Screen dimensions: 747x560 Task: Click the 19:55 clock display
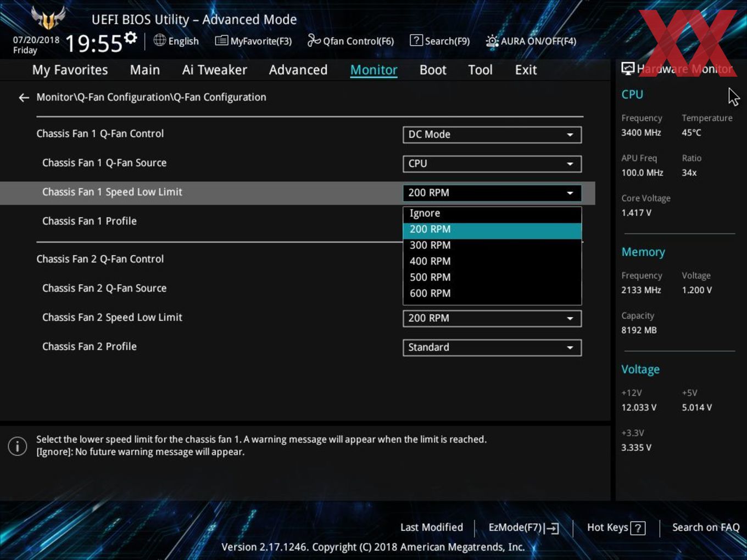[93, 43]
